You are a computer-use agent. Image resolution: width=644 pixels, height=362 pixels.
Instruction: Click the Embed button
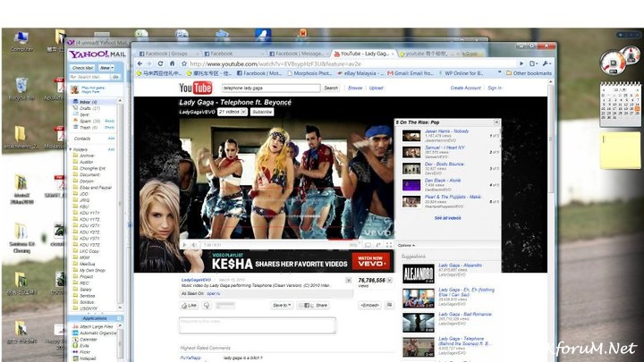(x=369, y=305)
